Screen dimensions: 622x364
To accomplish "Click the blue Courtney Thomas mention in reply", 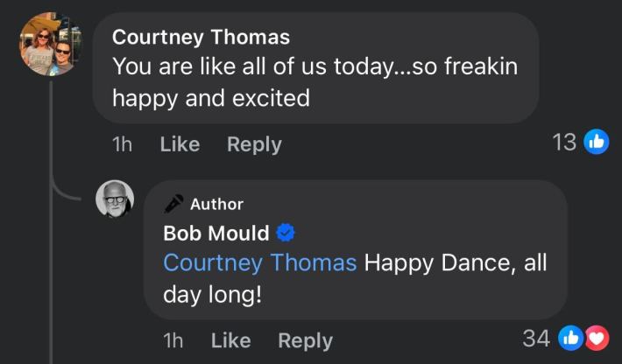I will [260, 262].
